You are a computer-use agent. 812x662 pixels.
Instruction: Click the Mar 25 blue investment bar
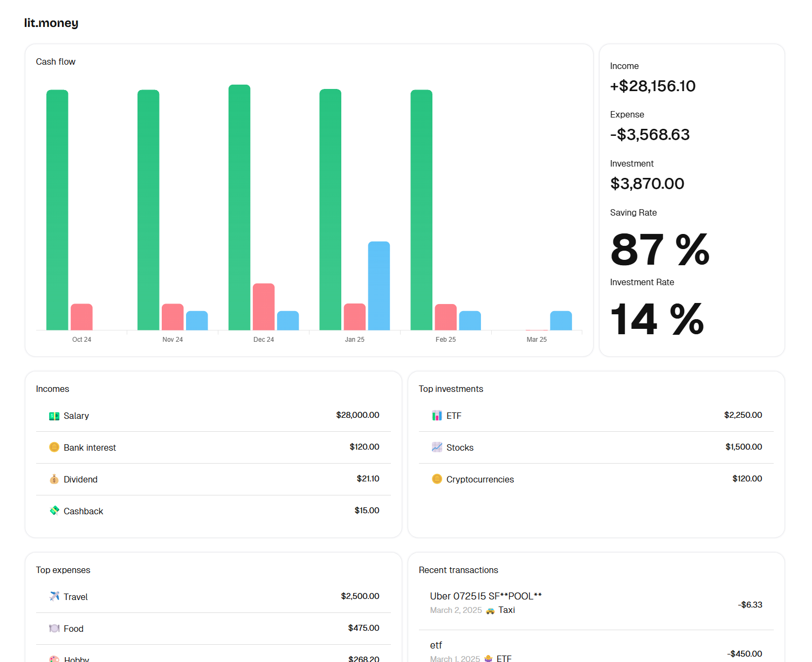coord(561,321)
